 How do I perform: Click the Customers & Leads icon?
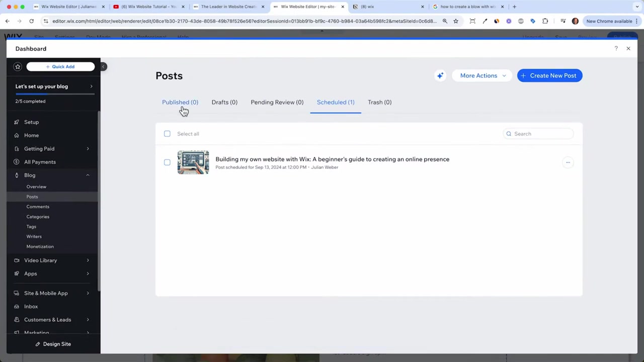pyautogui.click(x=17, y=320)
